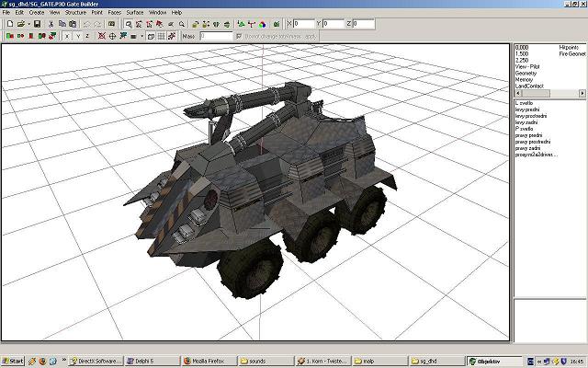Open the Create menu
Image resolution: width=588 pixels, height=368 pixels.
pos(37,12)
